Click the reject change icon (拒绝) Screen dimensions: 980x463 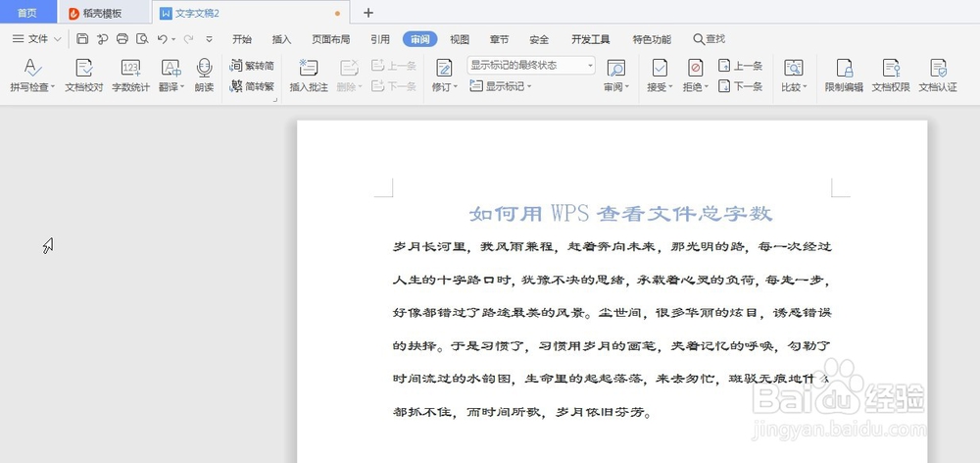(695, 68)
